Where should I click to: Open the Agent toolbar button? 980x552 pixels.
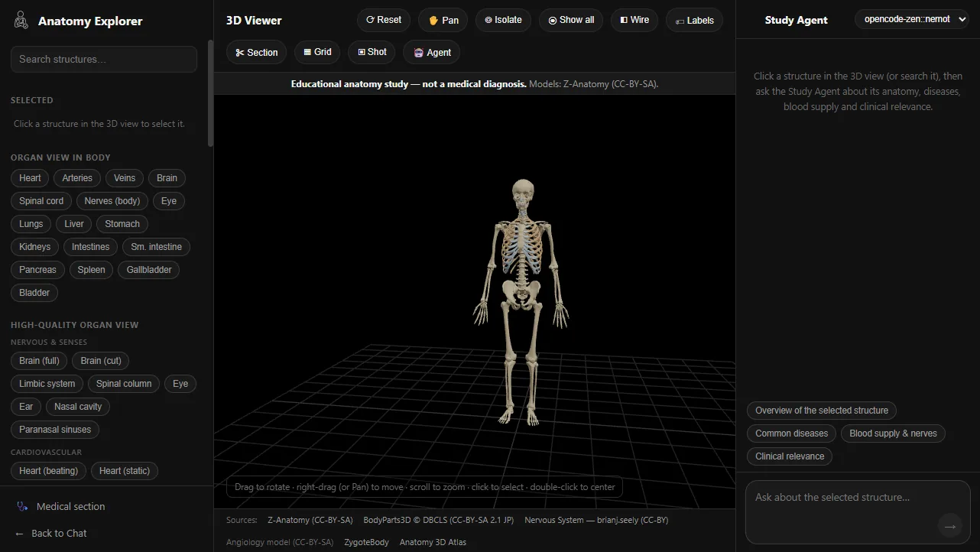[x=432, y=52]
